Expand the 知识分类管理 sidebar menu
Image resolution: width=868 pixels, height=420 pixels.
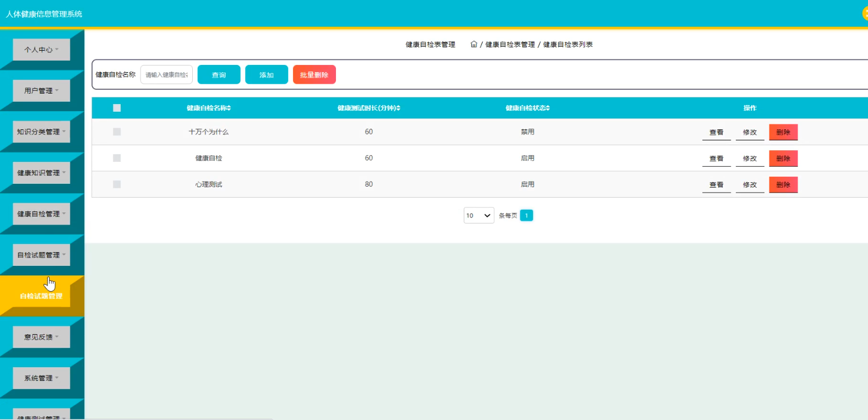coord(41,132)
